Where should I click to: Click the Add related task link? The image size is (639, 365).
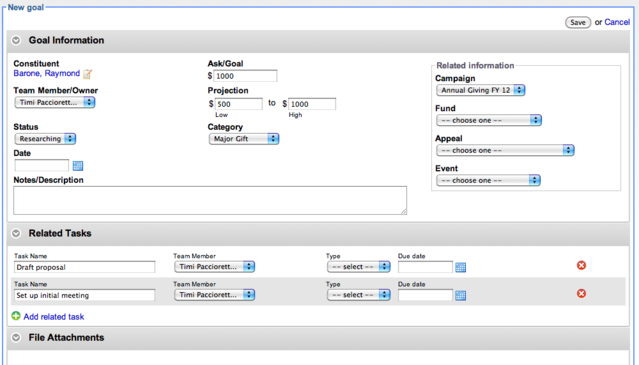point(54,317)
